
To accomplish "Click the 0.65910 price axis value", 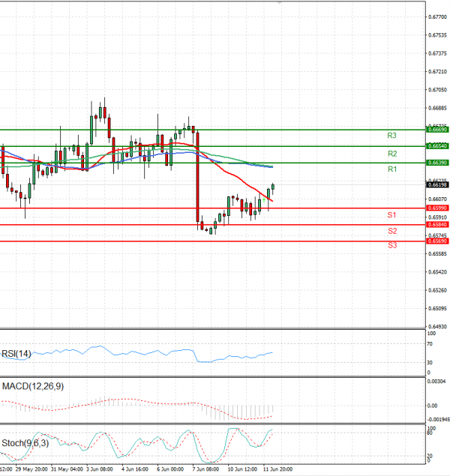I will pyautogui.click(x=437, y=217).
